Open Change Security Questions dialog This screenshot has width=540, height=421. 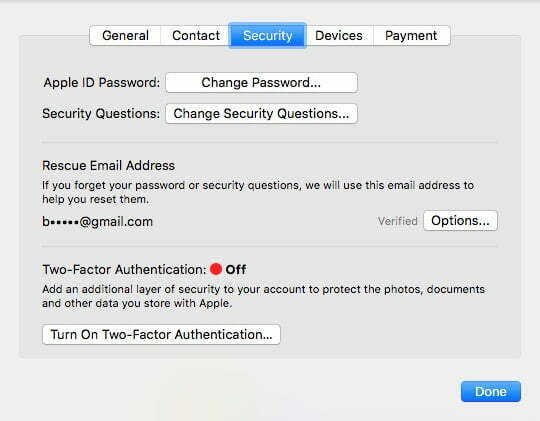click(x=261, y=114)
